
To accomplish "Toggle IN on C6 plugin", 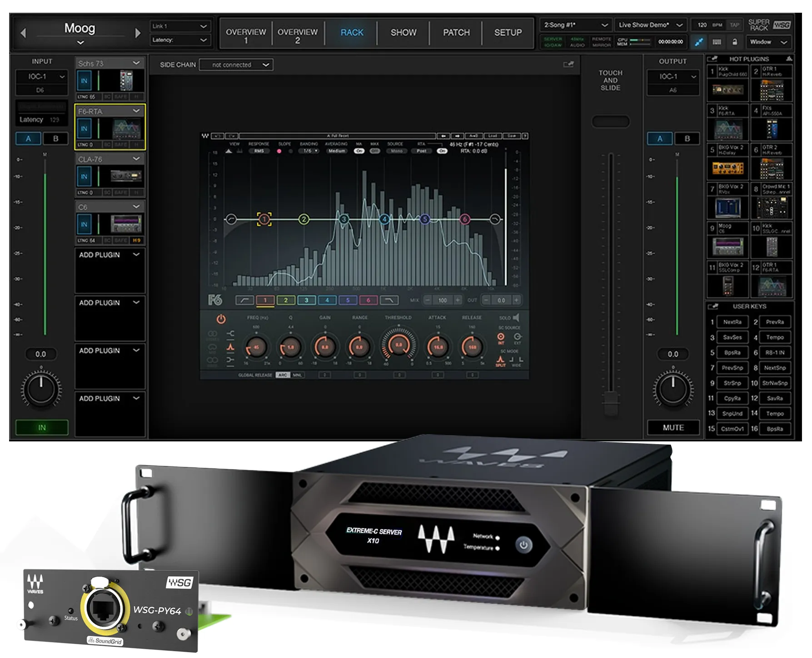I will pos(84,224).
